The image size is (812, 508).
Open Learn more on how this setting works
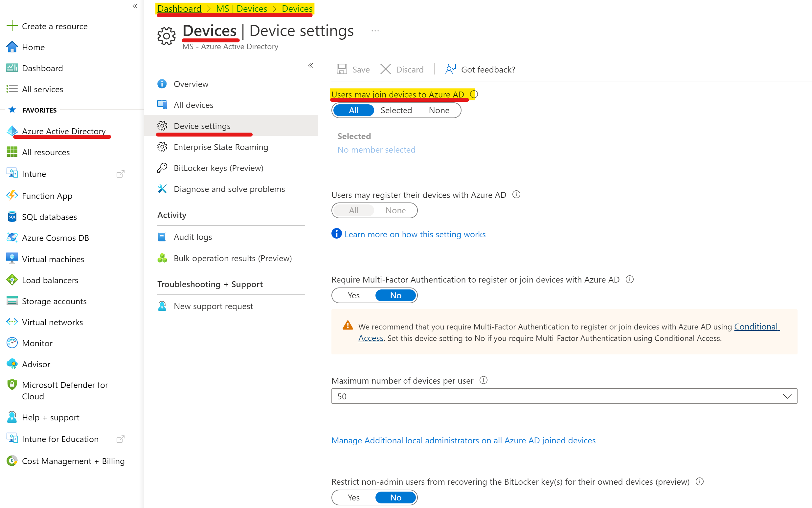point(415,234)
